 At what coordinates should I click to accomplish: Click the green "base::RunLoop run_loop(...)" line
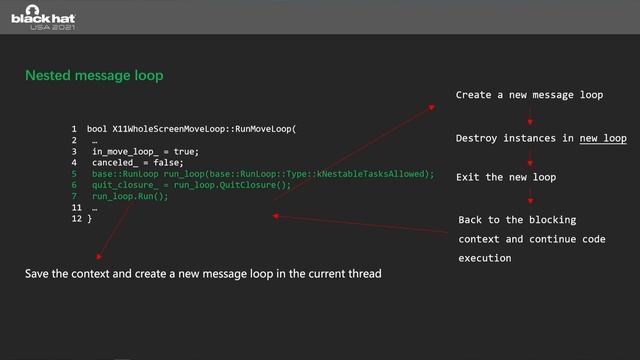pyautogui.click(x=263, y=174)
